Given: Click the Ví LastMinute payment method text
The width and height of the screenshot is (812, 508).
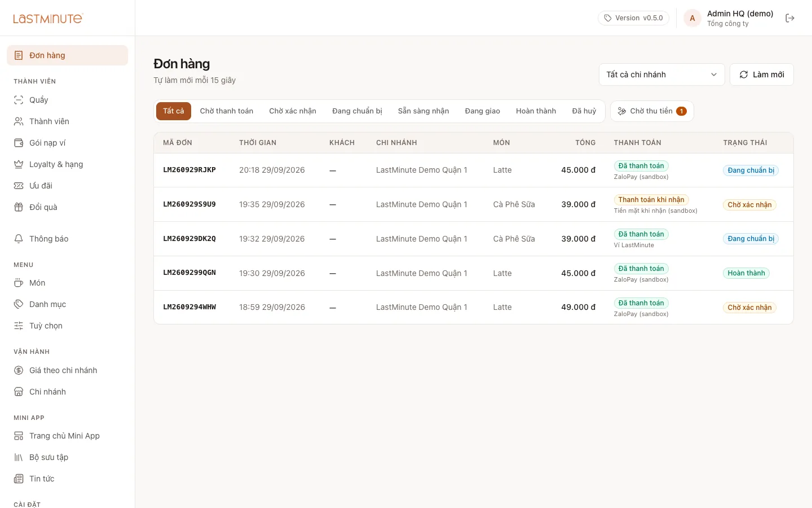Looking at the screenshot, I should (634, 246).
